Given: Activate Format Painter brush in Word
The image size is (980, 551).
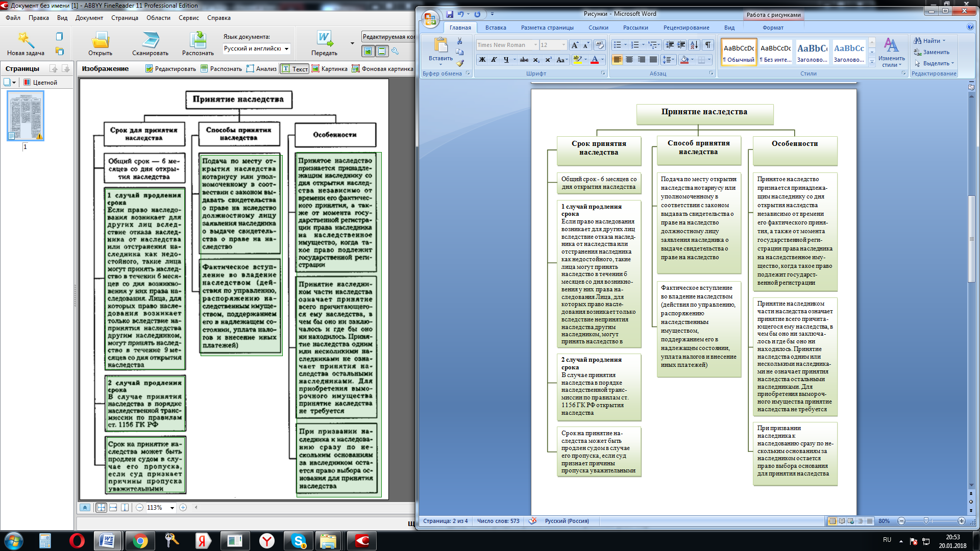Looking at the screenshot, I should point(460,63).
